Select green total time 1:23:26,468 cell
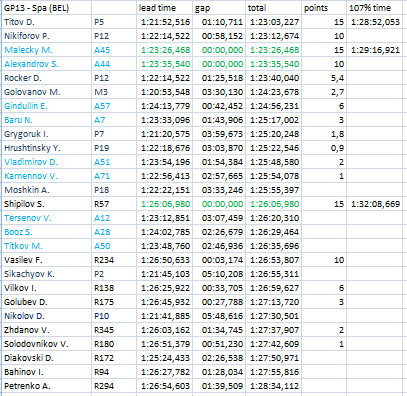 click(x=274, y=50)
